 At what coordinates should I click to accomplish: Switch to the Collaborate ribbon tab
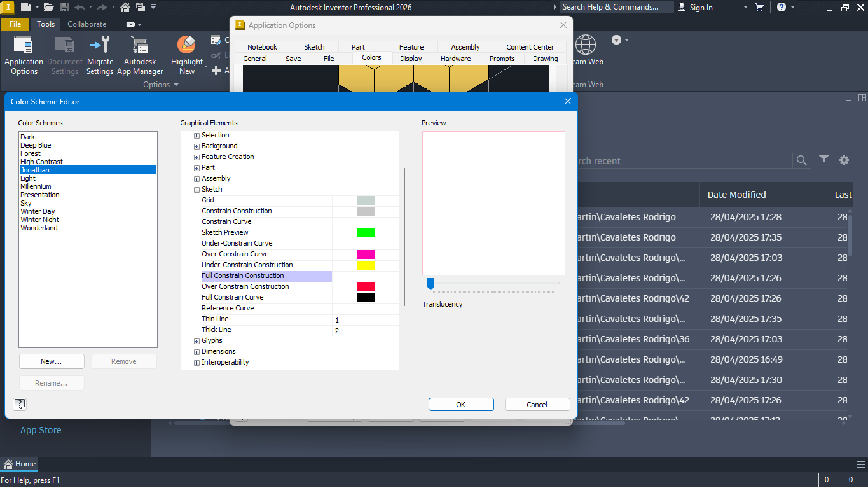tap(86, 24)
